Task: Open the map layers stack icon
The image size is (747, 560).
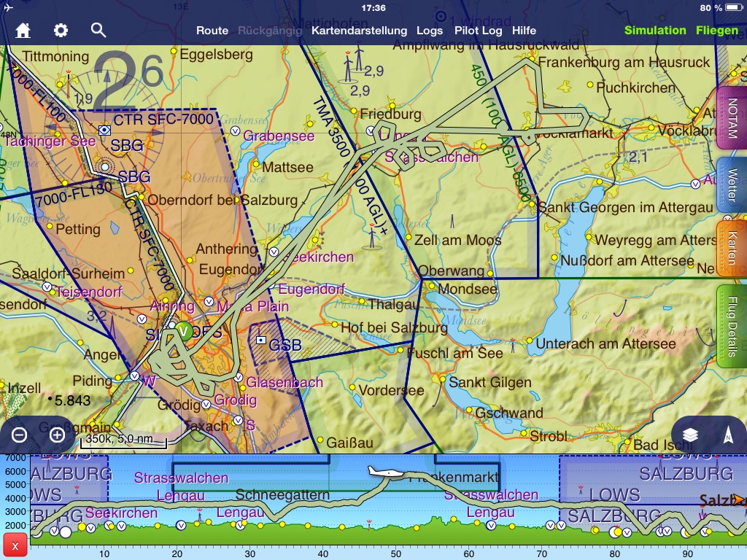Action: [x=690, y=435]
